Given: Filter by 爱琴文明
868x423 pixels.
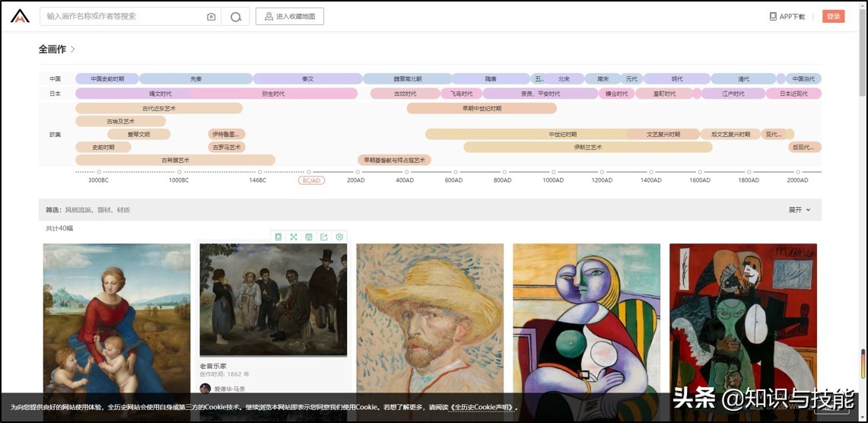Looking at the screenshot, I should click(x=139, y=135).
